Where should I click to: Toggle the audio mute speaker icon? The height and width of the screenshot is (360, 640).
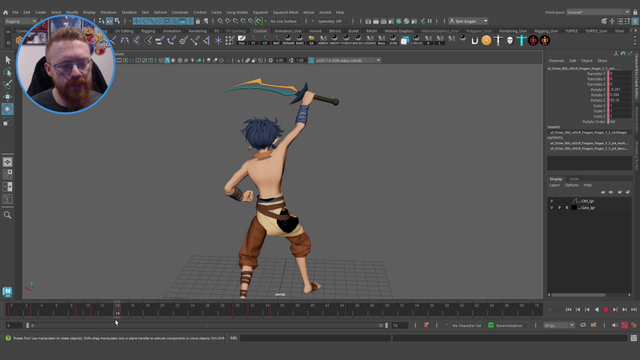click(x=615, y=325)
